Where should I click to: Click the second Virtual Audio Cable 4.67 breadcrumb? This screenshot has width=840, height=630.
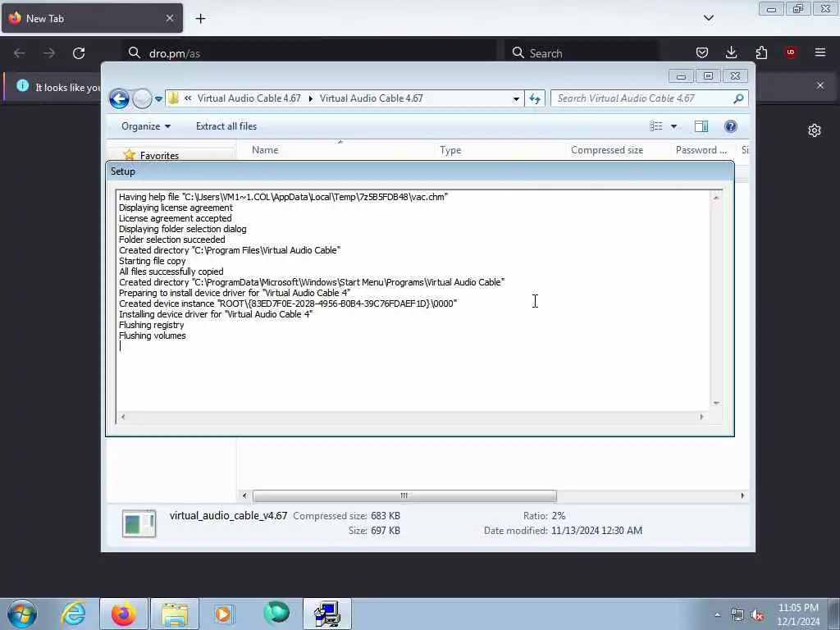pos(372,98)
